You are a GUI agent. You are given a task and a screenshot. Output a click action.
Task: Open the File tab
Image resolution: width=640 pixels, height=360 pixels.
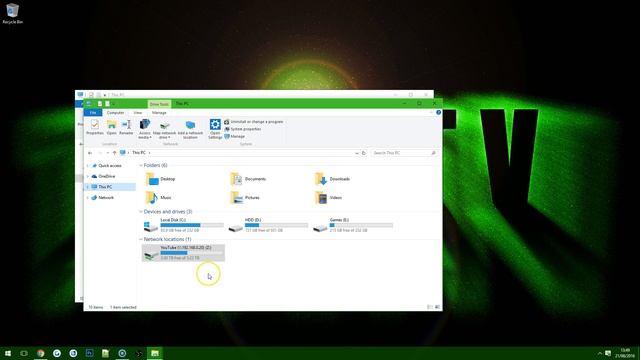pyautogui.click(x=93, y=113)
